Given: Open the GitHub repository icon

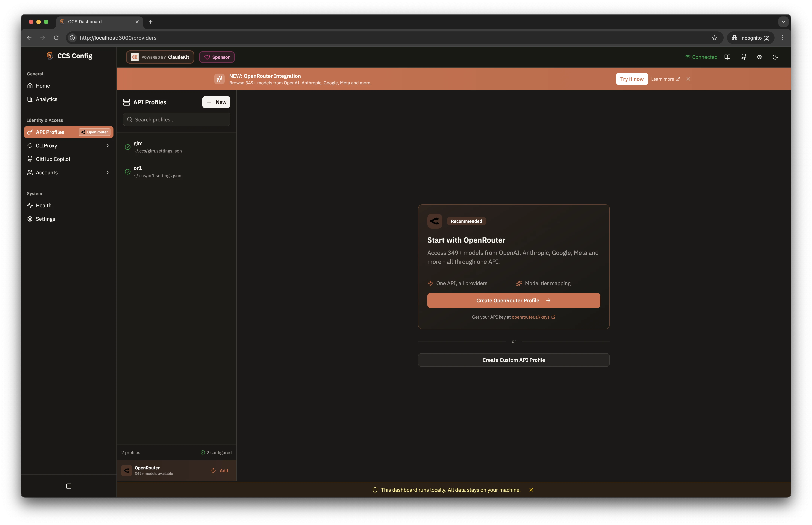Looking at the screenshot, I should pos(744,57).
